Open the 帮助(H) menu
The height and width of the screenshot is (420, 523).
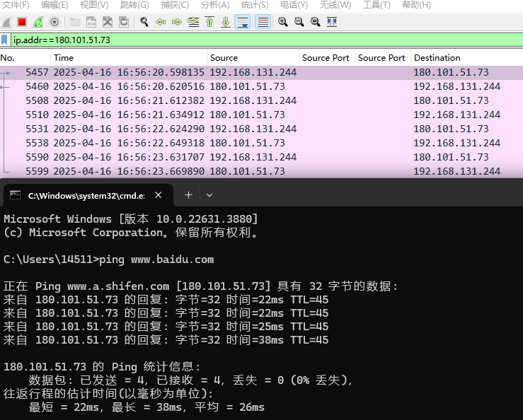[417, 5]
